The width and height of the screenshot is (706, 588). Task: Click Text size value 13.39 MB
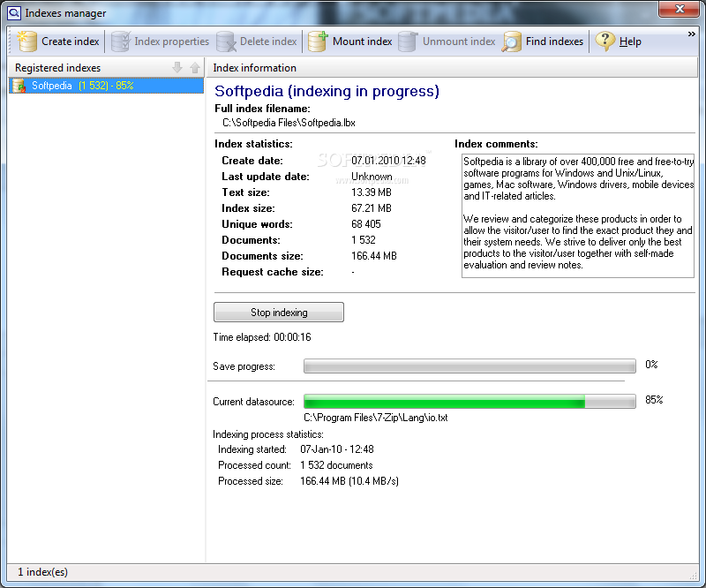(x=372, y=192)
